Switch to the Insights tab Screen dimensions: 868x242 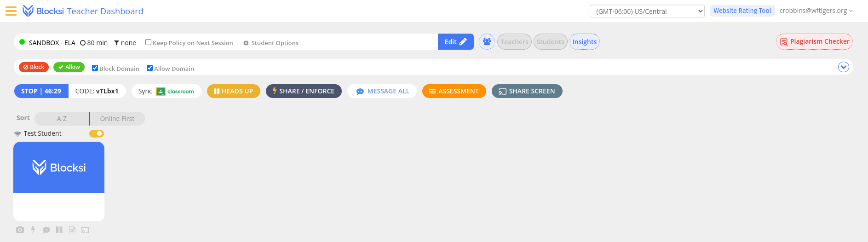pyautogui.click(x=584, y=42)
